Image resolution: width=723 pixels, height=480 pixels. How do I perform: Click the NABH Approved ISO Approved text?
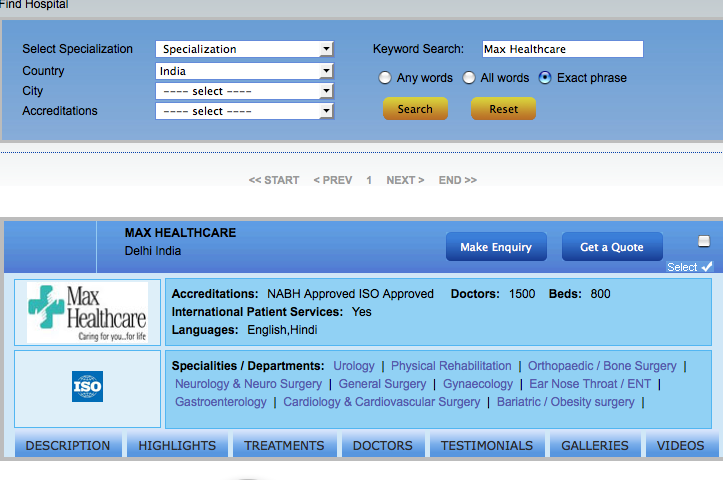[350, 294]
